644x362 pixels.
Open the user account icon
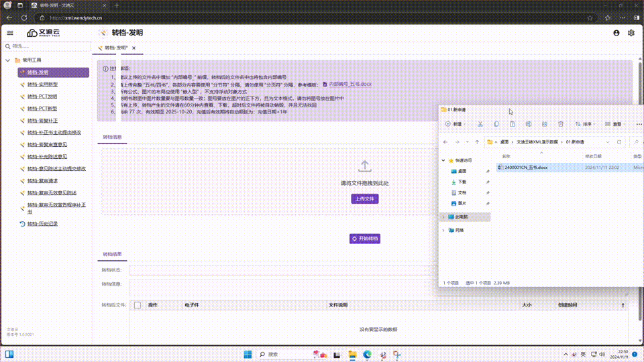(616, 33)
